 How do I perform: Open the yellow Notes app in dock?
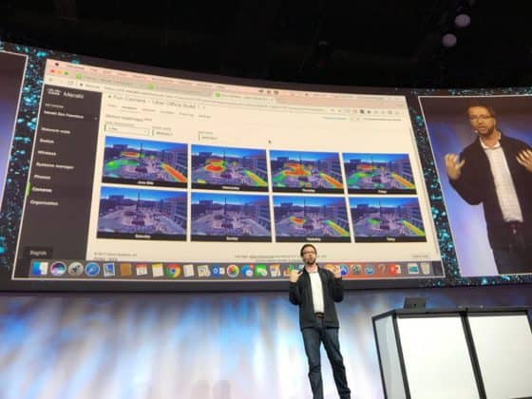158,271
